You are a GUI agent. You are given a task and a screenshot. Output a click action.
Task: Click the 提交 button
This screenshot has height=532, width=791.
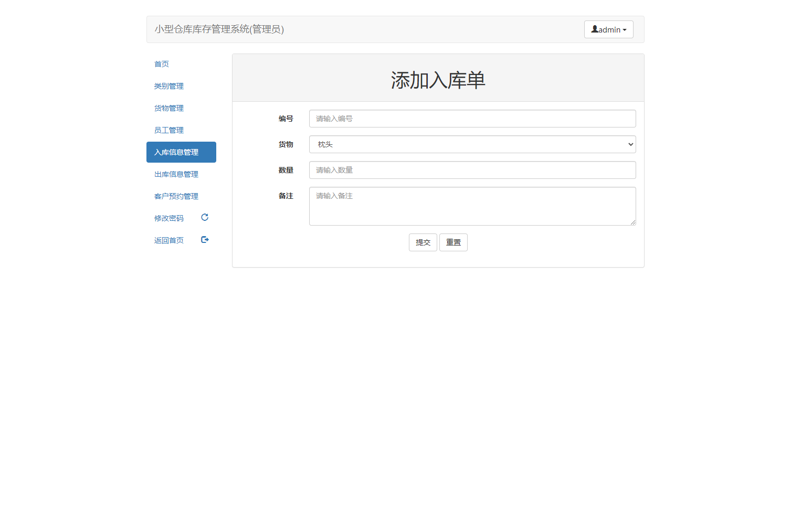click(423, 242)
